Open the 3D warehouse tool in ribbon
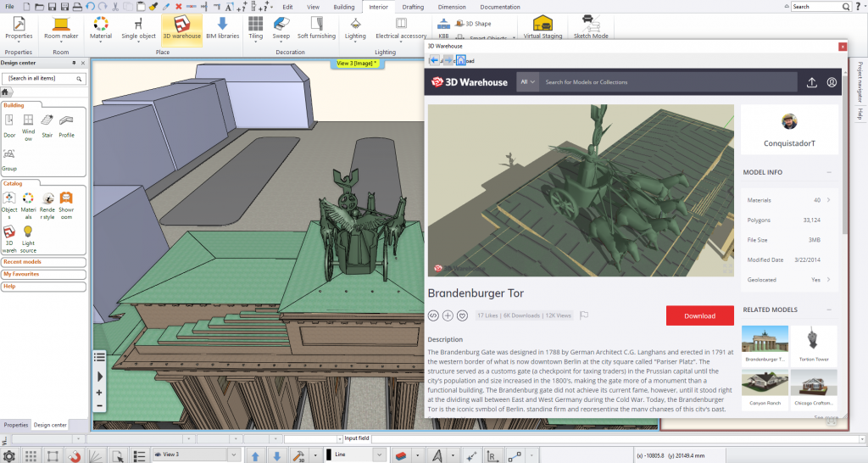 181,28
